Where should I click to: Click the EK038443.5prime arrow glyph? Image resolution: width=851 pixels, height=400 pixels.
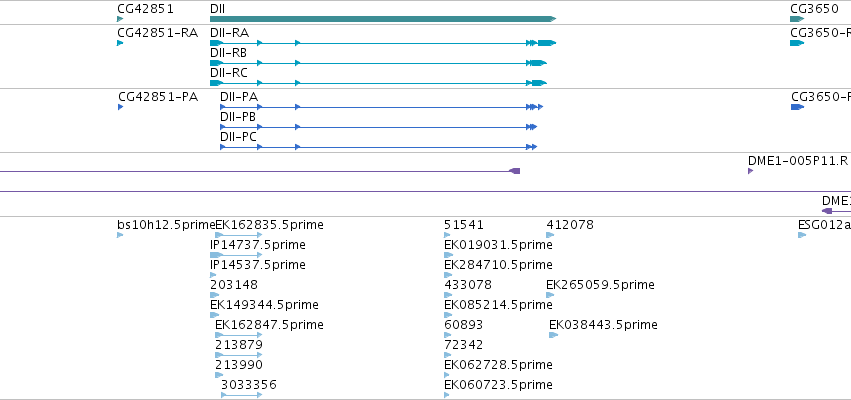[553, 335]
